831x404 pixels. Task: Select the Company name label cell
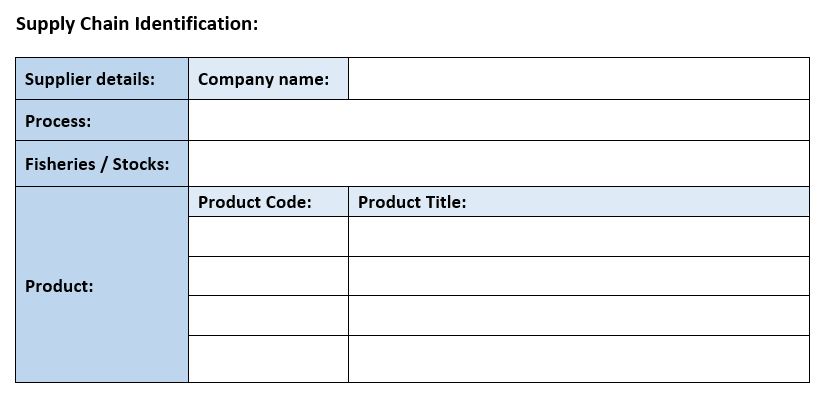coord(268,79)
